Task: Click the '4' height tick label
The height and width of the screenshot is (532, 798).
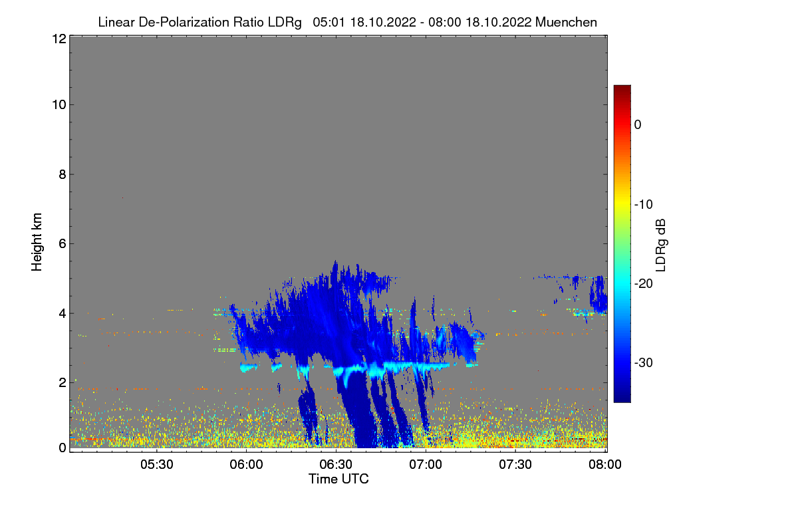Action: pyautogui.click(x=61, y=313)
